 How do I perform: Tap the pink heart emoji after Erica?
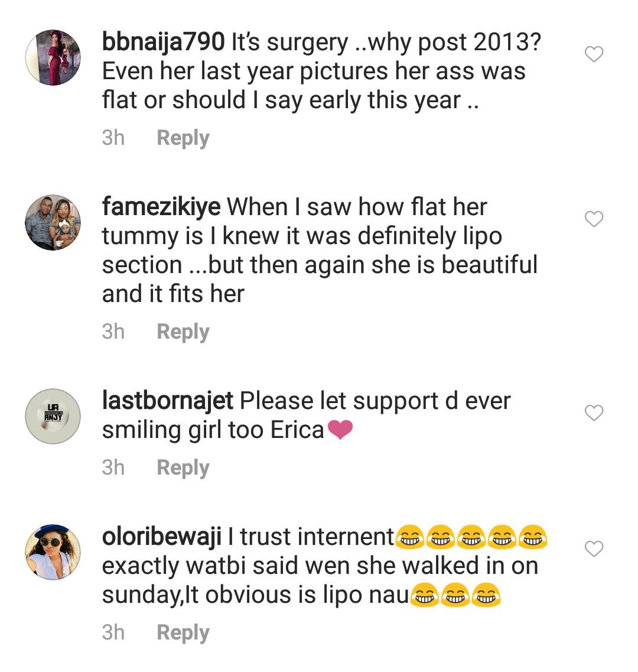point(340,430)
